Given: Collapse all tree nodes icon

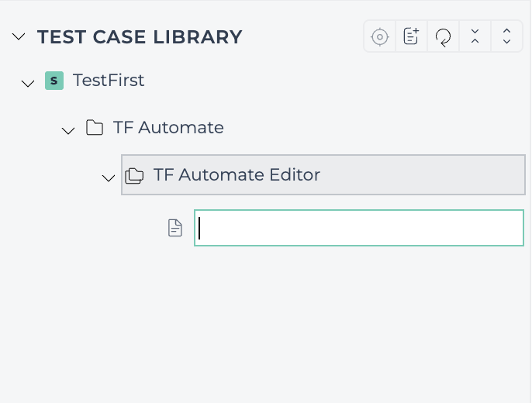Looking at the screenshot, I should point(475,36).
